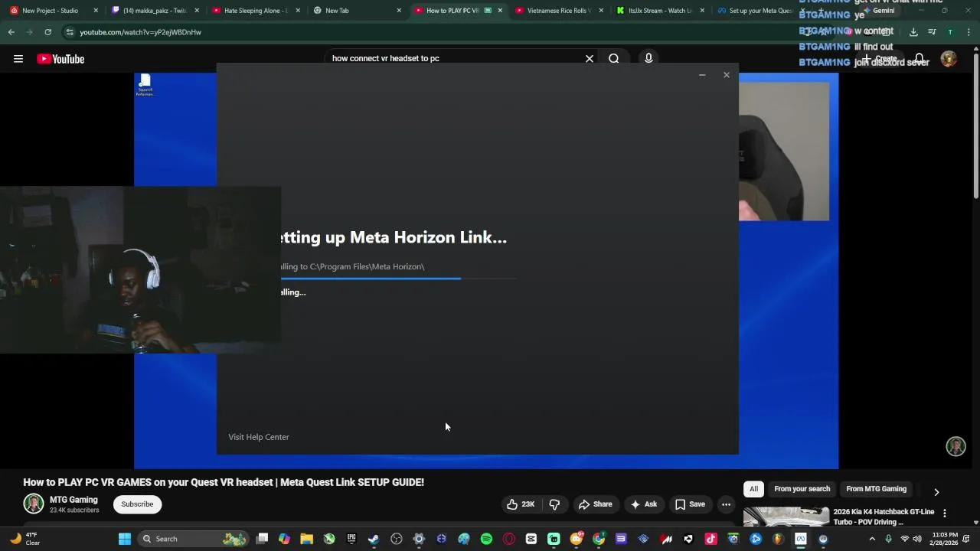Open Epic Games Launcher from taskbar
The image size is (980, 551).
click(351, 539)
